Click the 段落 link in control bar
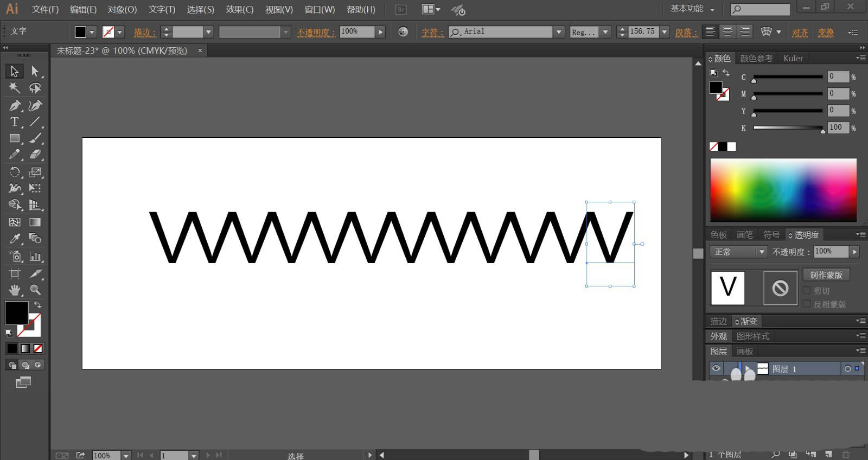 (x=686, y=32)
